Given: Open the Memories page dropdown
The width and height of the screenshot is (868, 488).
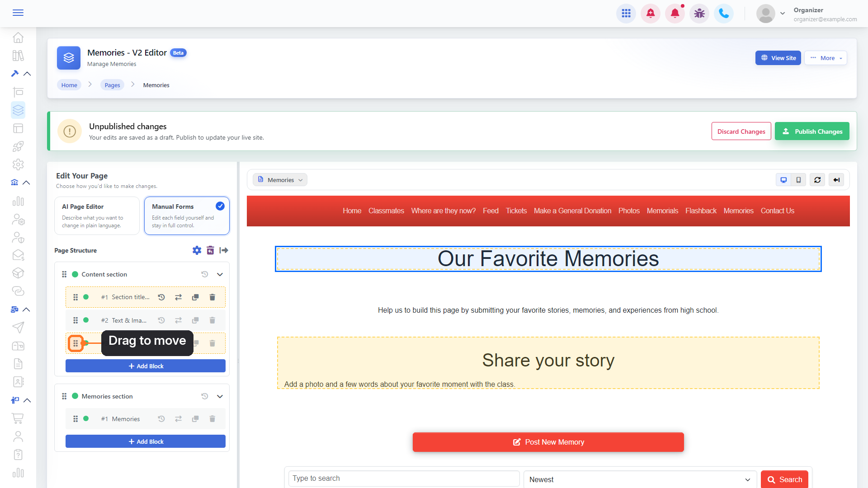Looking at the screenshot, I should pyautogui.click(x=280, y=180).
